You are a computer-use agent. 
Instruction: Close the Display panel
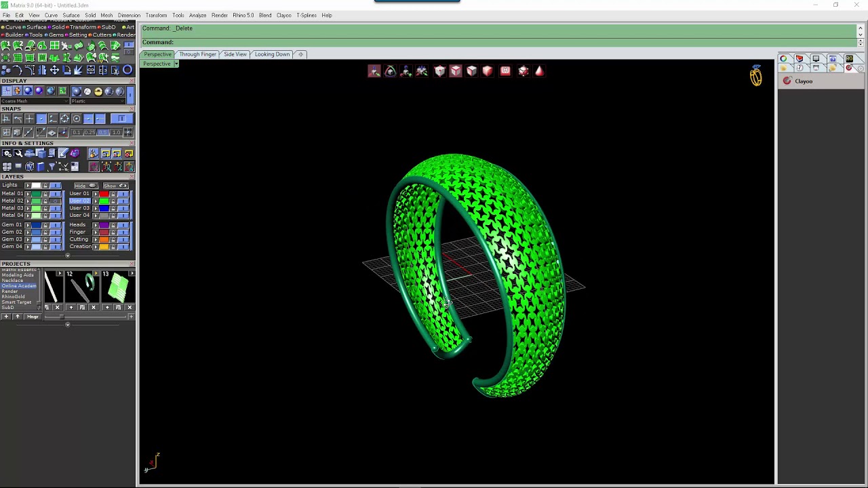(132, 81)
